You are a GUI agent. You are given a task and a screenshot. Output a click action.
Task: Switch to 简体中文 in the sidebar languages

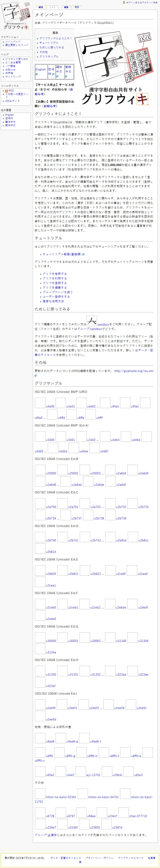tap(10, 122)
